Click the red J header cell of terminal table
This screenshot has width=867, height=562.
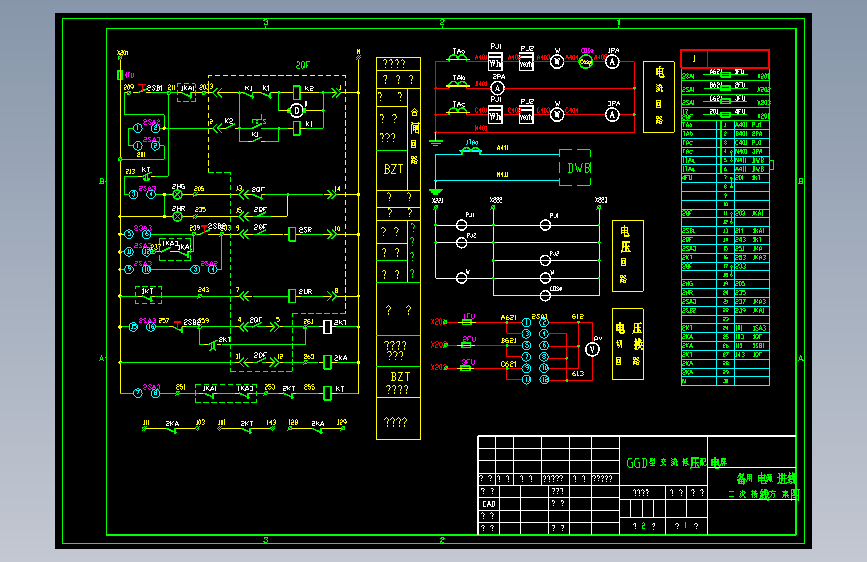(x=694, y=59)
